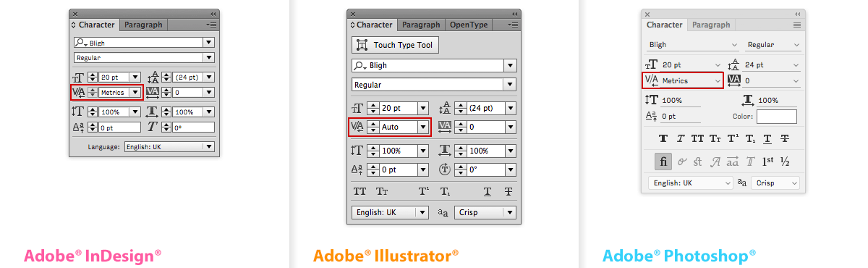Open the Auto kerning dropdown in Illustrator
The image size is (868, 268).
(x=423, y=127)
